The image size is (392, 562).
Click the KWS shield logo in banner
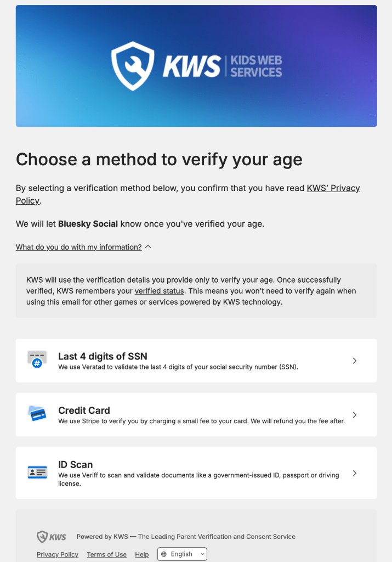[x=133, y=66]
